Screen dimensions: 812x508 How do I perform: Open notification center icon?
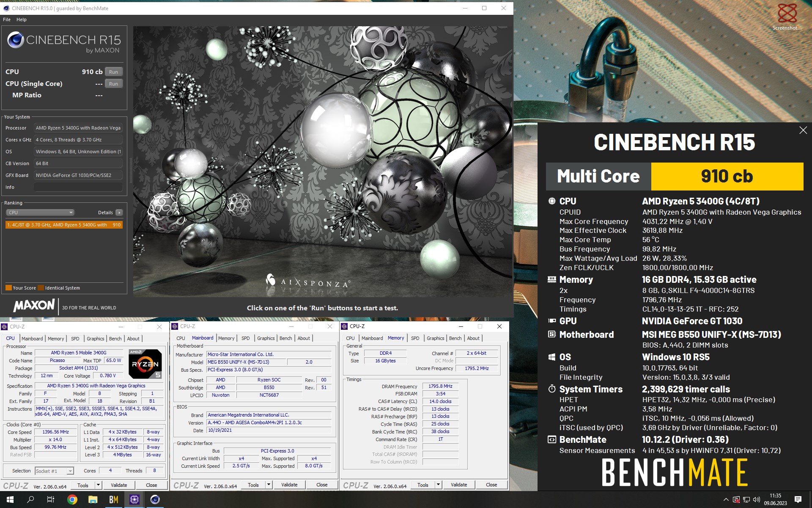[798, 500]
